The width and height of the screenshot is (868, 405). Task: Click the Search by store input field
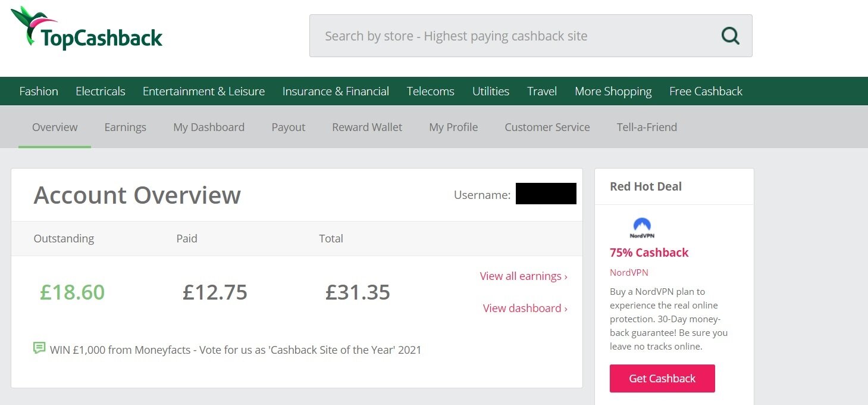(531, 36)
